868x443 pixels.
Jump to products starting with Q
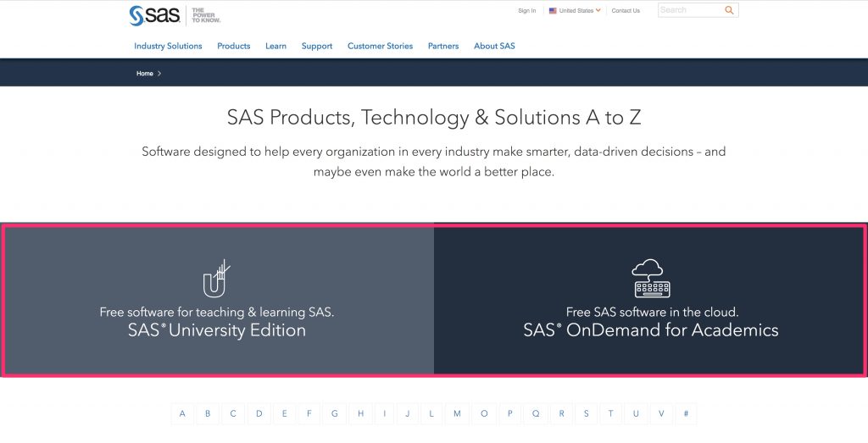[x=536, y=413]
